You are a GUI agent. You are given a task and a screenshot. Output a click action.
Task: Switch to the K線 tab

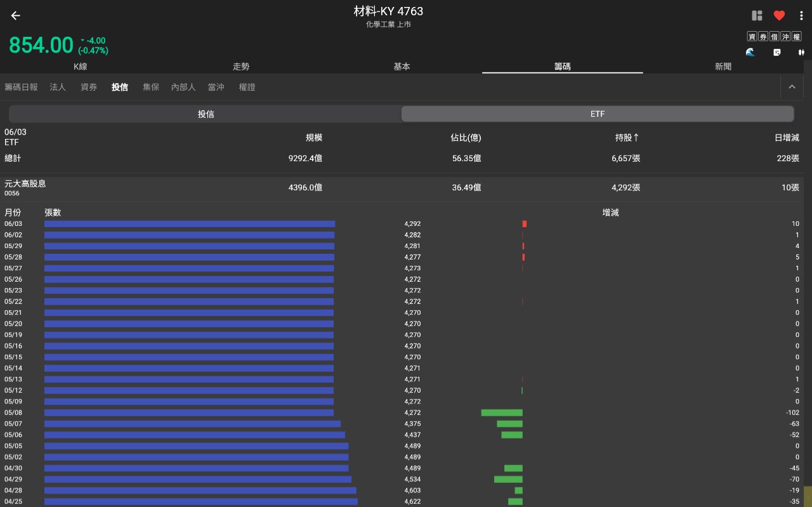coord(80,66)
